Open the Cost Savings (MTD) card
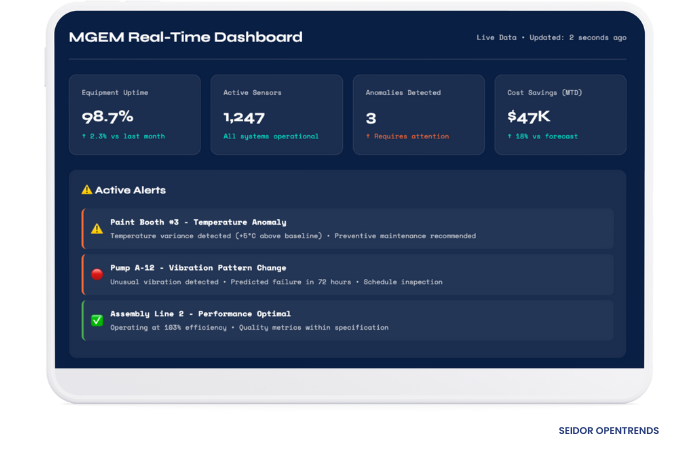Screen dimensions: 698x460 [x=560, y=115]
